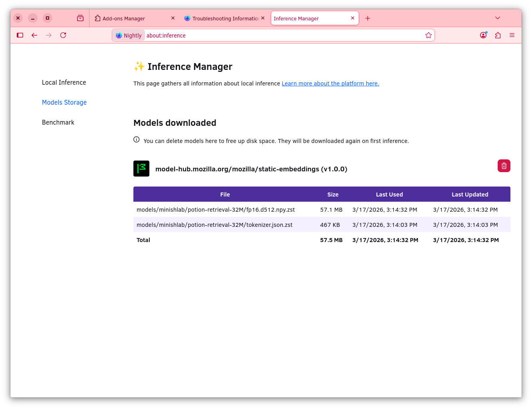Click the Total row label

tap(143, 240)
